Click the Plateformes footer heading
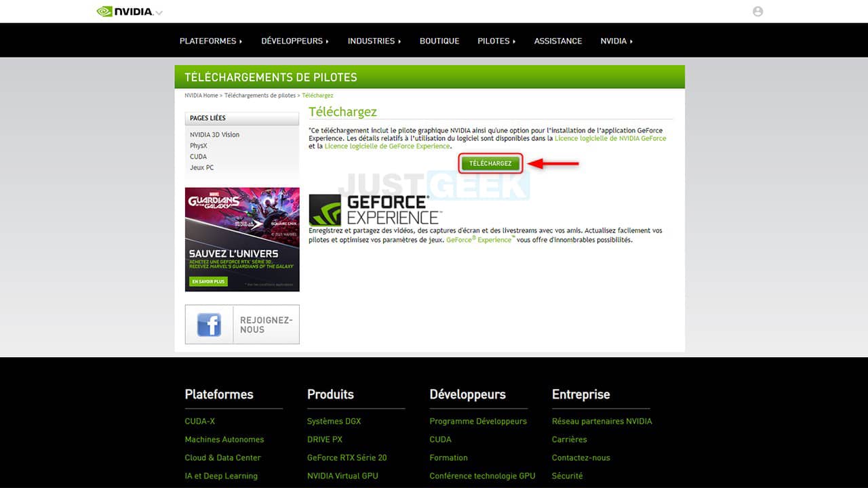The height and width of the screenshot is (488, 868). (219, 394)
